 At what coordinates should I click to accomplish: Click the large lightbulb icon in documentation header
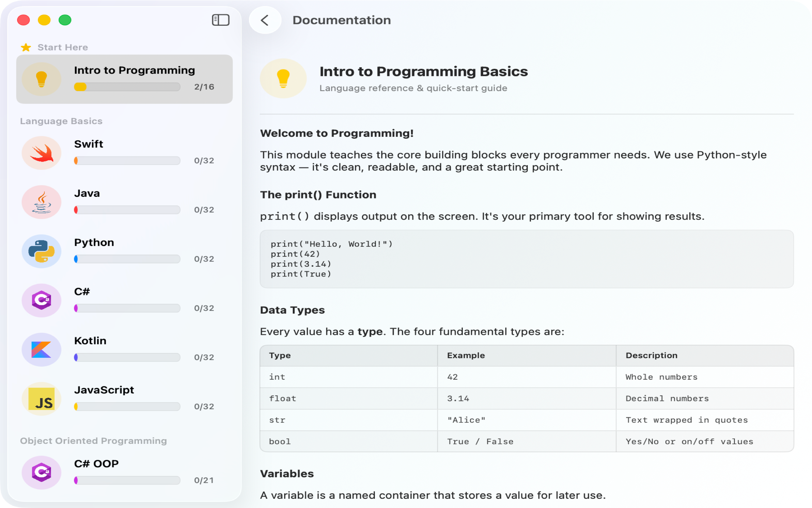[283, 78]
